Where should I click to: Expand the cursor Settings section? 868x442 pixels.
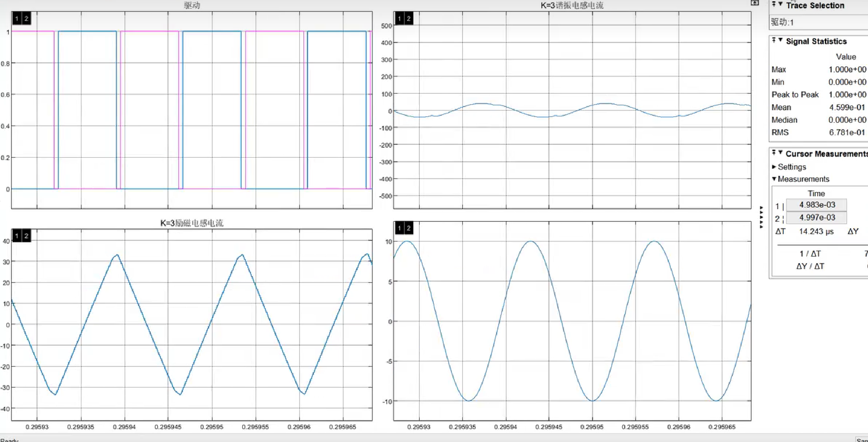tap(774, 167)
